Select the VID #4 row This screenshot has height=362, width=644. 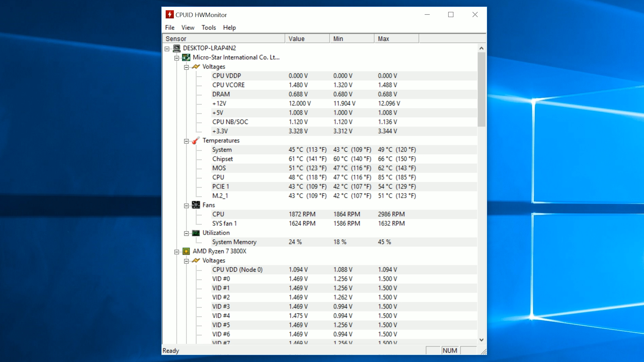344,316
